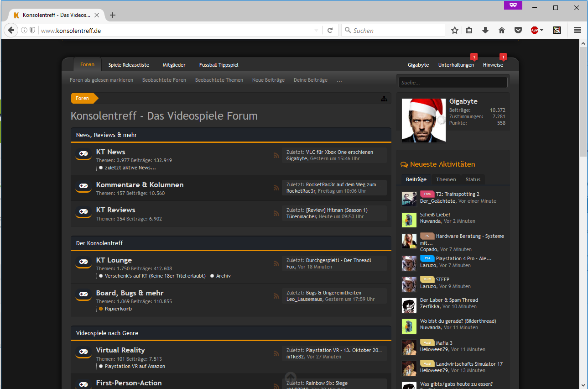
Task: Click the browser back arrow button
Action: (11, 30)
